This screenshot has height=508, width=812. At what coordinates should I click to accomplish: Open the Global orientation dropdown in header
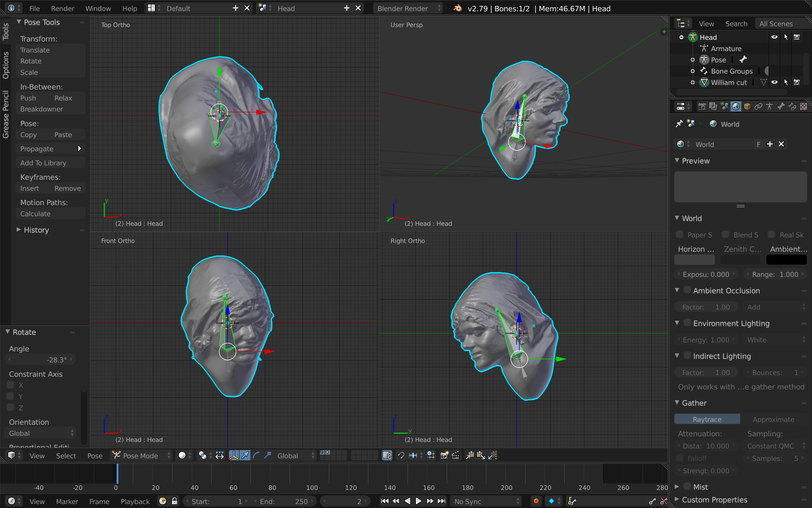coord(295,455)
